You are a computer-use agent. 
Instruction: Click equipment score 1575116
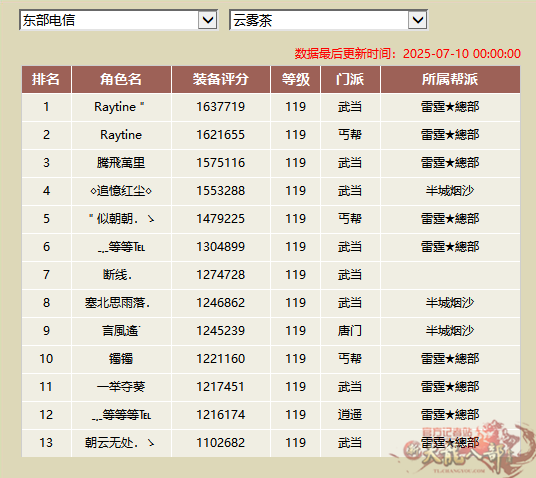click(220, 163)
